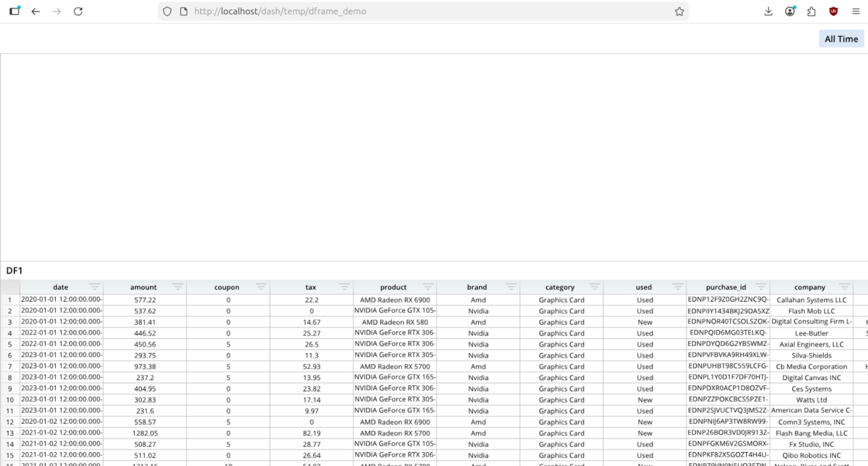Image resolution: width=868 pixels, height=466 pixels.
Task: Click company cell Qibo Robotics INC
Action: pyautogui.click(x=812, y=455)
